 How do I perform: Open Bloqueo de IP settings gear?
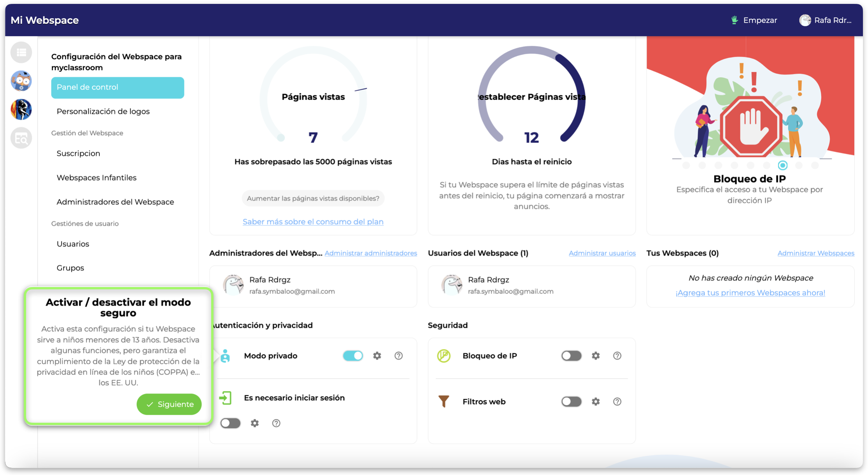coord(596,356)
